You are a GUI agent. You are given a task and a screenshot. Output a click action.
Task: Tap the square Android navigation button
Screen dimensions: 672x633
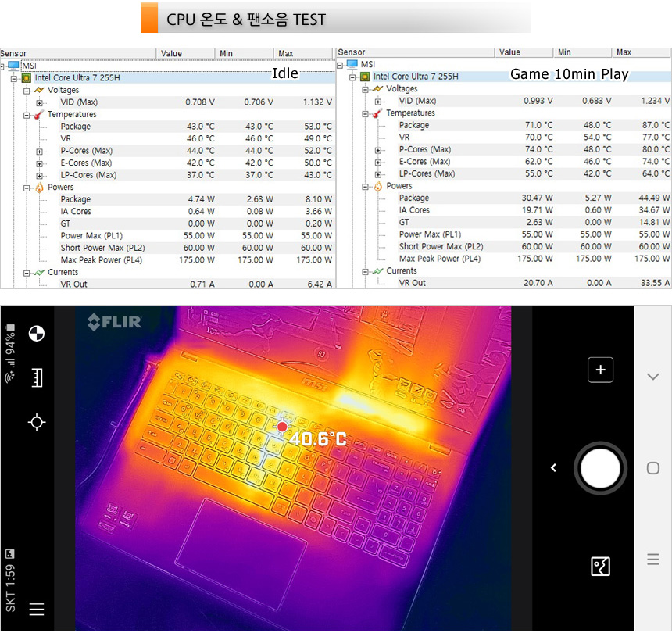(x=653, y=468)
